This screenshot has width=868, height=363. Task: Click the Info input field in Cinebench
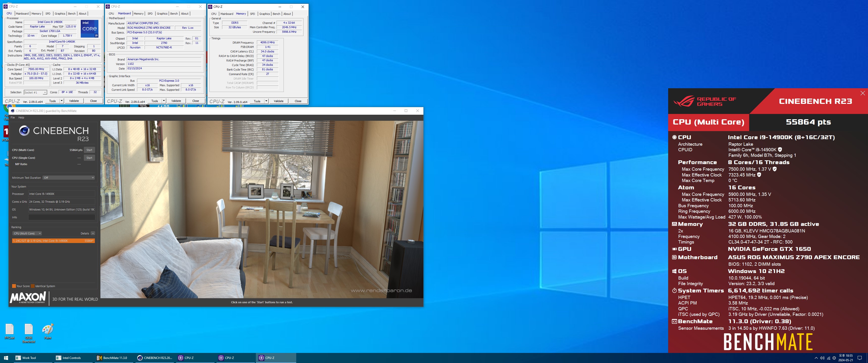click(62, 217)
